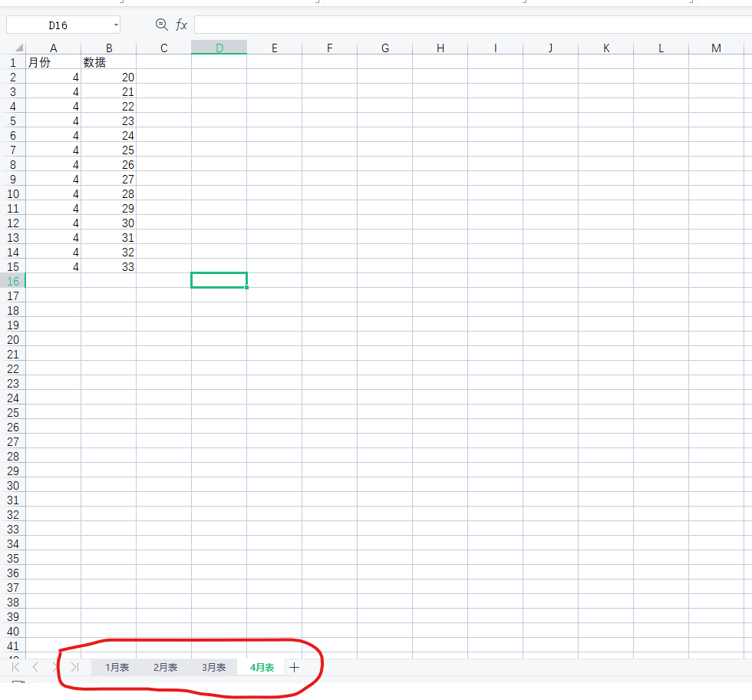The height and width of the screenshot is (700, 752).
Task: Click cell with value 23
Action: point(109,121)
